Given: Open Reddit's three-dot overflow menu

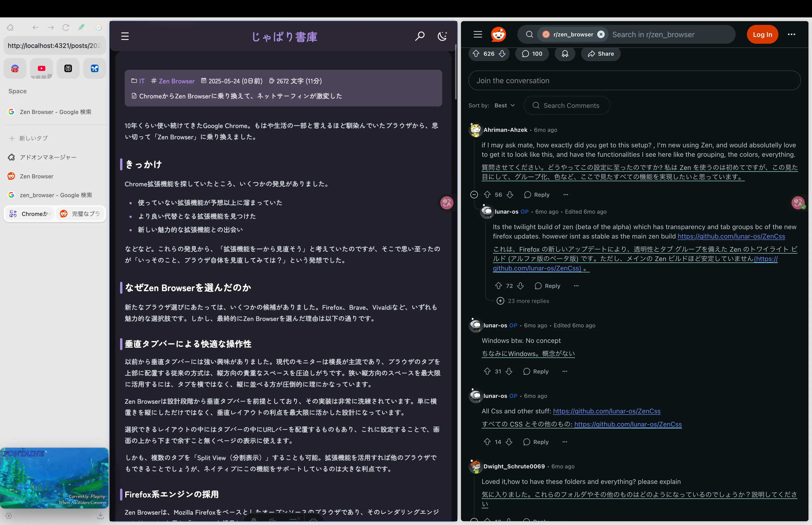Looking at the screenshot, I should [x=792, y=34].
